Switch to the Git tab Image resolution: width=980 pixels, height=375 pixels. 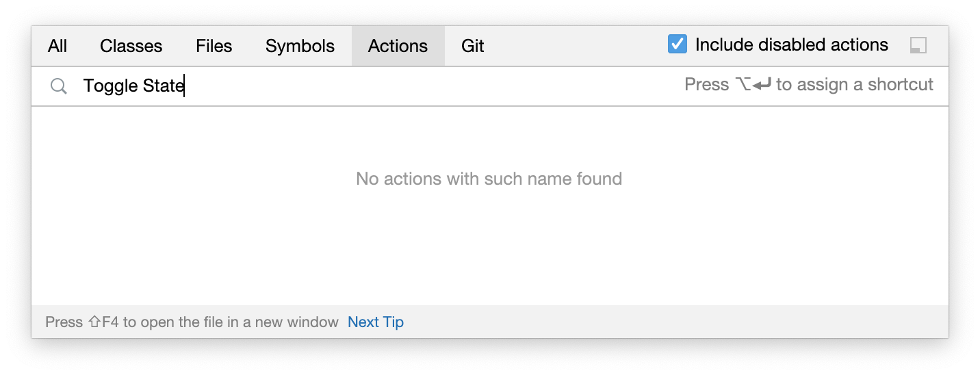pos(473,46)
